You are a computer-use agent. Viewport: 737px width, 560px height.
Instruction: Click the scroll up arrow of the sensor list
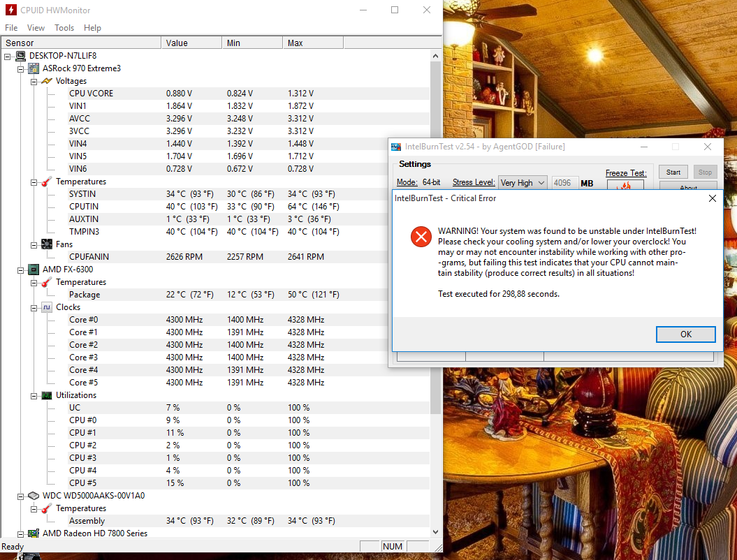tap(435, 56)
